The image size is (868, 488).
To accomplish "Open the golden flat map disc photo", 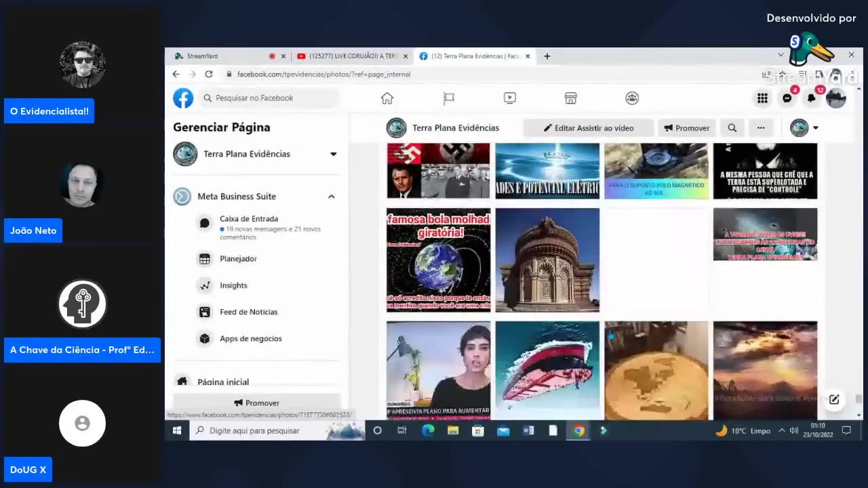I will coord(656,371).
